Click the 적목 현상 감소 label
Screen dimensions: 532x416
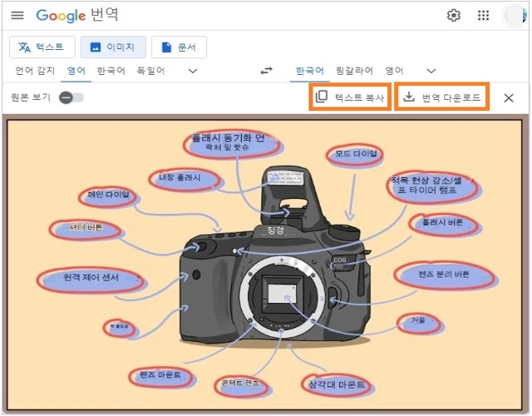tap(426, 185)
